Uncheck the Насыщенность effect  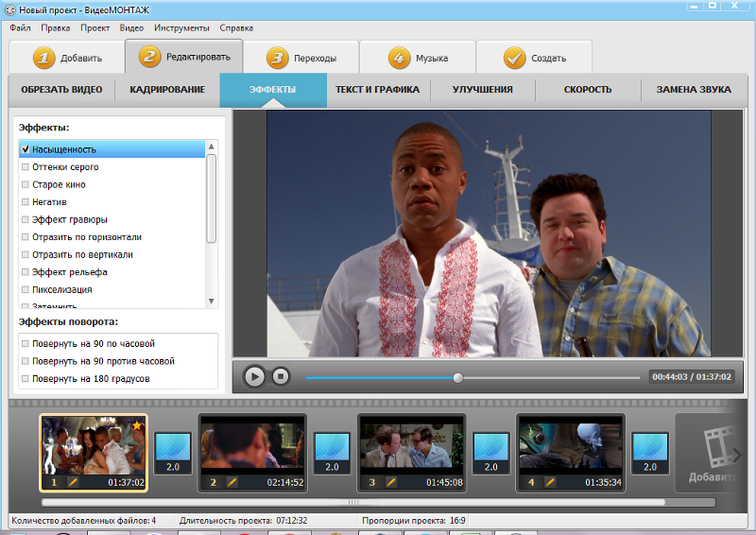(26, 149)
